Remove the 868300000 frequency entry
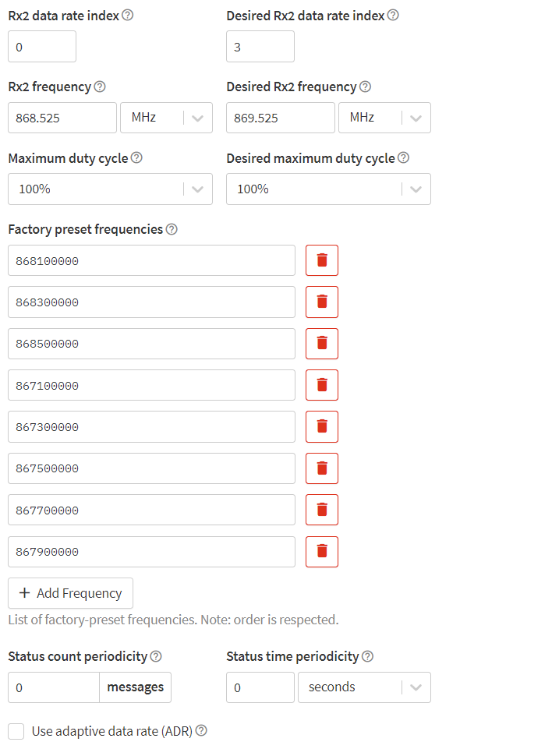The width and height of the screenshot is (559, 756). pos(322,302)
